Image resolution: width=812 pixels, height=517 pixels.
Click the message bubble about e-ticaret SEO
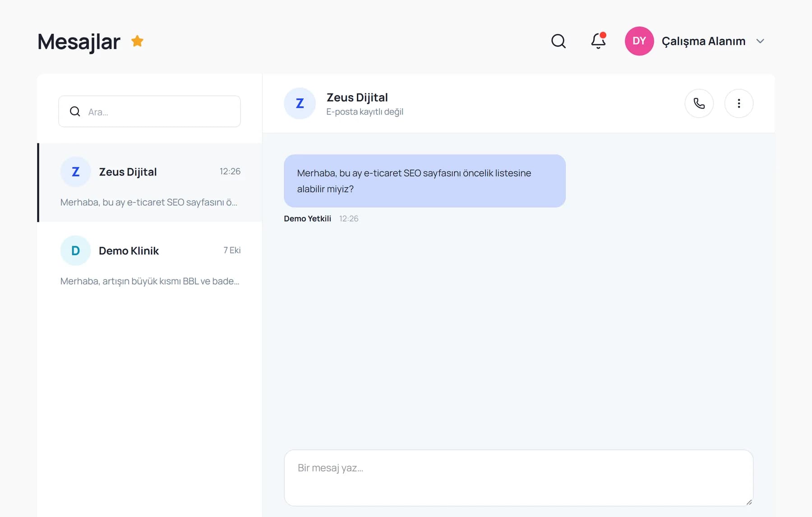(x=424, y=181)
